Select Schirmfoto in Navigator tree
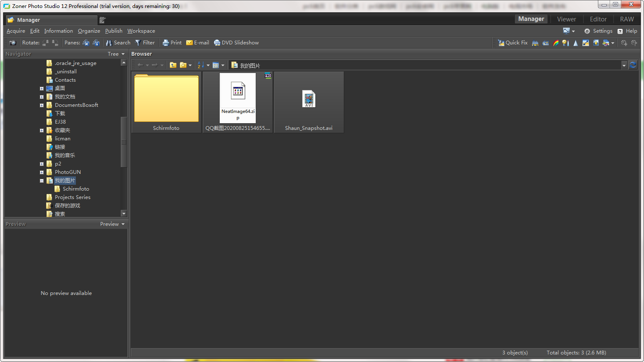Viewport: 644px width, 362px height. [76, 189]
